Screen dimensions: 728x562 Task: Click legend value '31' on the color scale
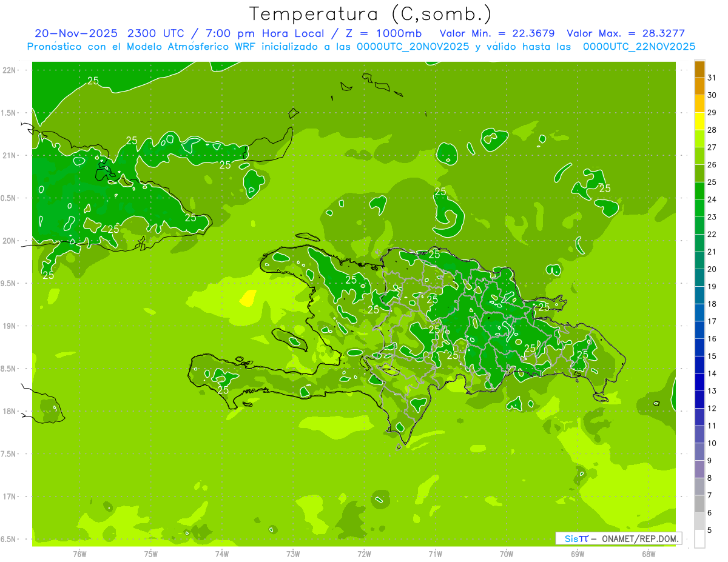click(712, 78)
